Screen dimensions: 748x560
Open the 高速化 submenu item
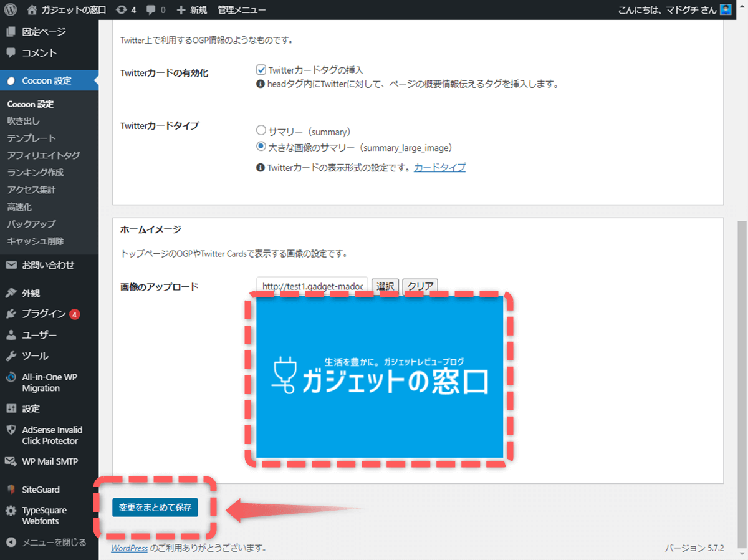click(x=19, y=207)
